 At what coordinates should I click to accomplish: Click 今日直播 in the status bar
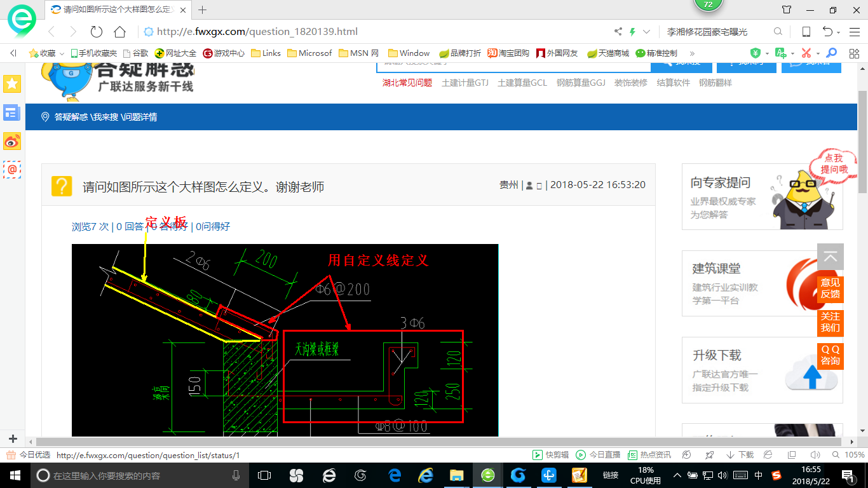pos(598,455)
